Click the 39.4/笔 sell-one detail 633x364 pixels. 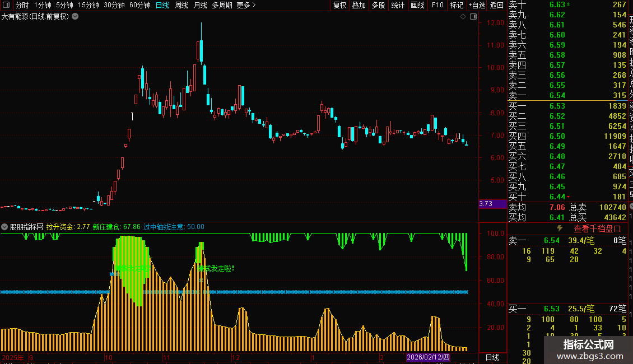click(x=581, y=240)
